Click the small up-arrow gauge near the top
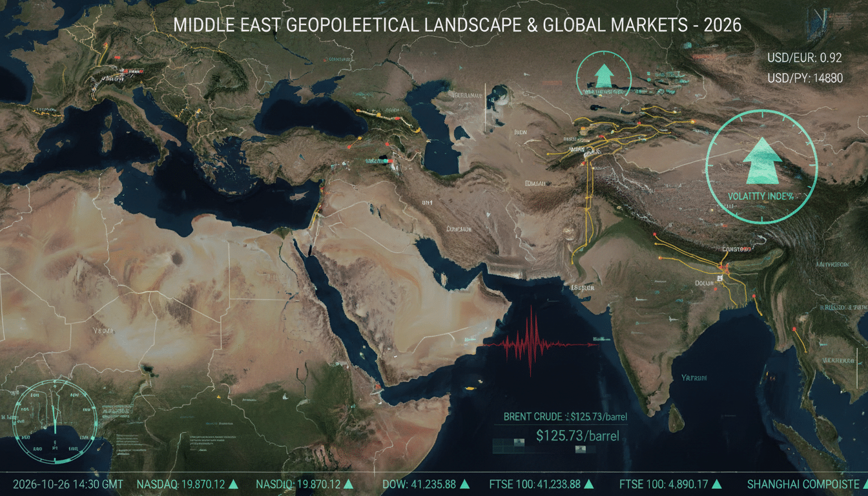Screen dimensions: 868x496 pos(604,76)
